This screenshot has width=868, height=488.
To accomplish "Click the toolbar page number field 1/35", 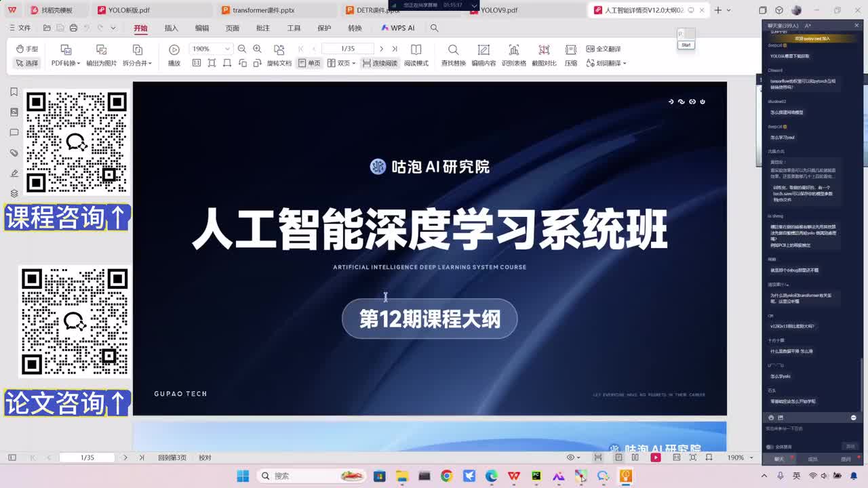I will (x=348, y=49).
